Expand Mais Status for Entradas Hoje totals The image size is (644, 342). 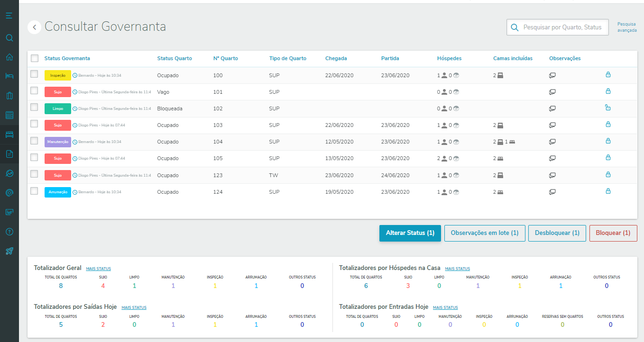pyautogui.click(x=445, y=307)
